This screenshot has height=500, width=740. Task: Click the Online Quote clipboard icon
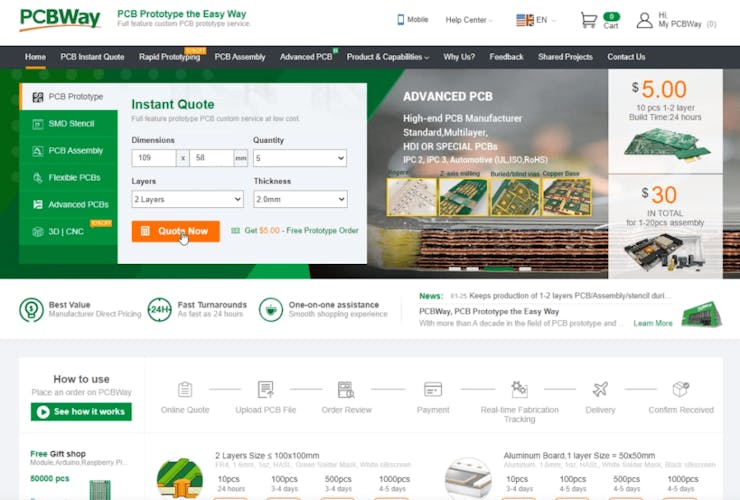point(185,390)
